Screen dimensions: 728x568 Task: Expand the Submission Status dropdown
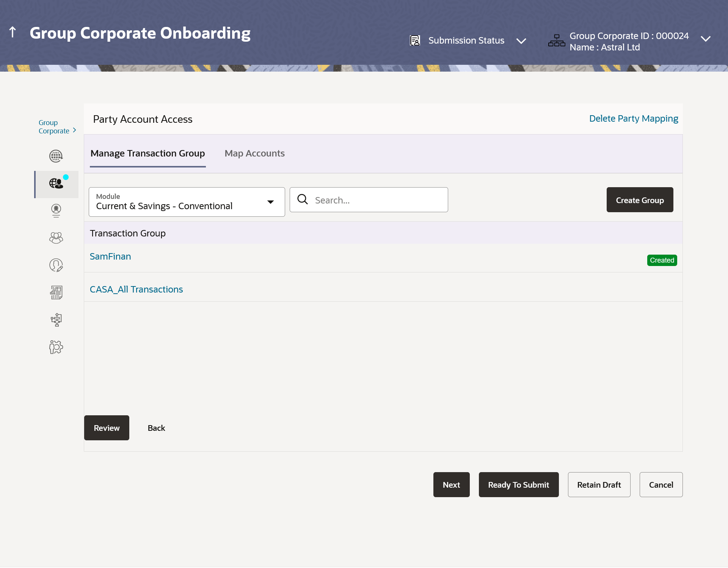tap(521, 41)
